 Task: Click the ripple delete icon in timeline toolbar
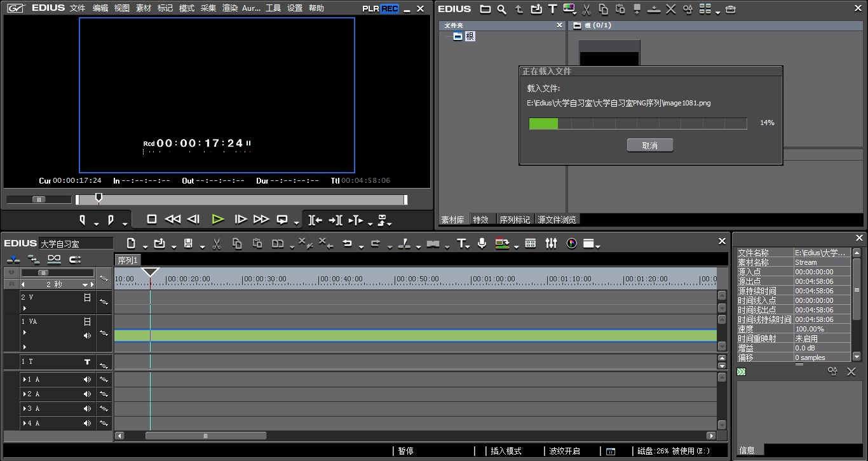(325, 243)
